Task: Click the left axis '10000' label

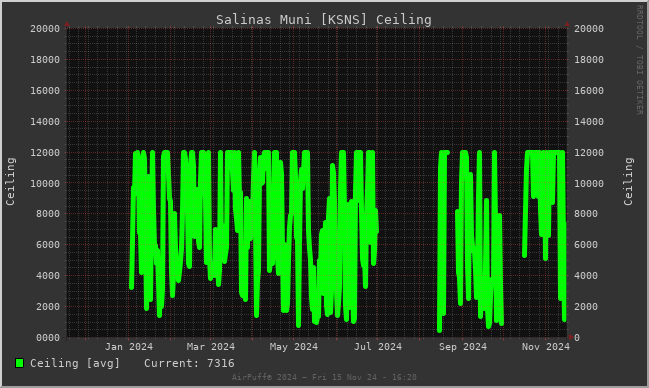Action: point(45,183)
